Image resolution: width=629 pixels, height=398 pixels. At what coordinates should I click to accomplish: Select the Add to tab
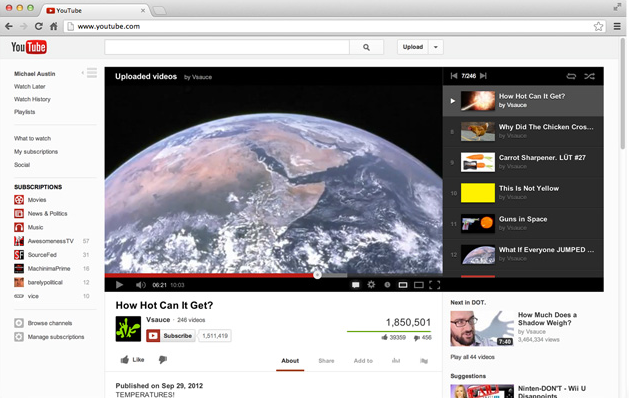click(x=363, y=361)
